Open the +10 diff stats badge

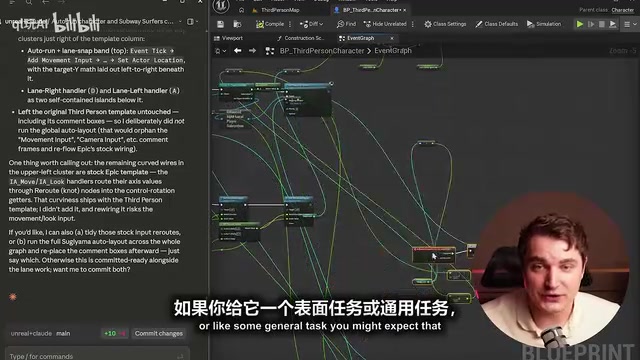click(x=114, y=333)
